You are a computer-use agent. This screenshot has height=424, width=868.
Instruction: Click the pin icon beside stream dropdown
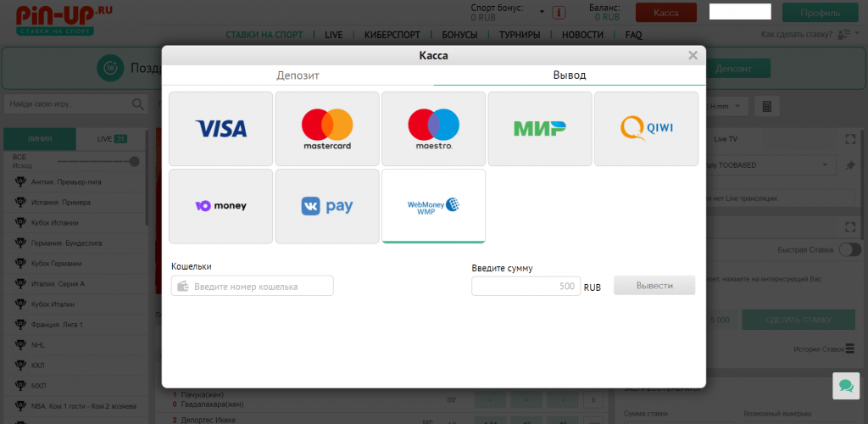click(850, 165)
